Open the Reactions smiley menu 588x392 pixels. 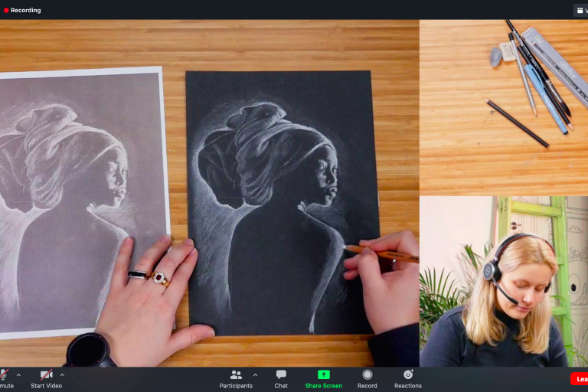click(x=408, y=374)
